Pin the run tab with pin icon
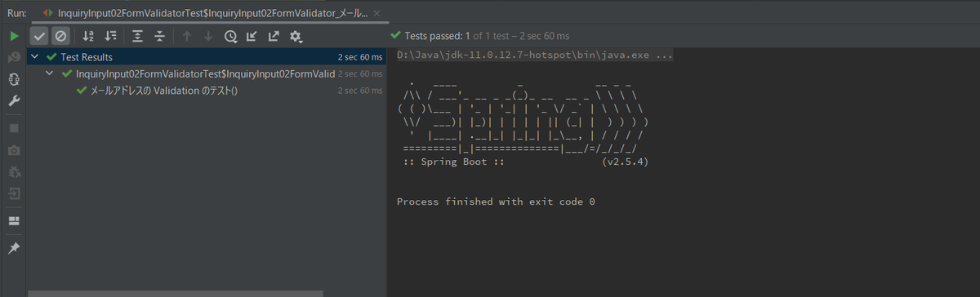 [14, 248]
